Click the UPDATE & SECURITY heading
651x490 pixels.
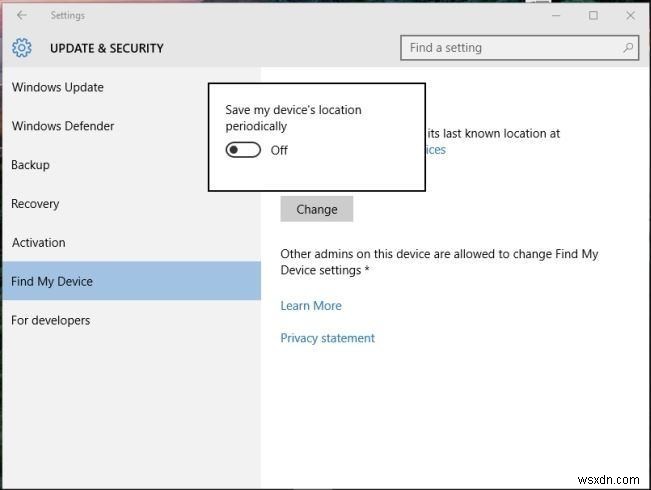click(107, 48)
